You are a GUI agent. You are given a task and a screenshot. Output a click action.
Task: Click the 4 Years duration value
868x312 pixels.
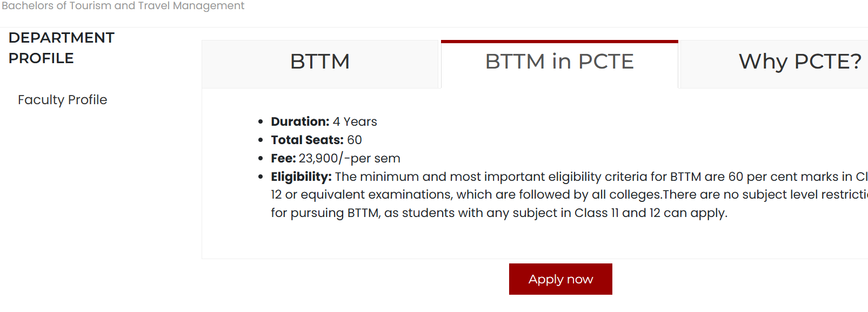pyautogui.click(x=355, y=121)
